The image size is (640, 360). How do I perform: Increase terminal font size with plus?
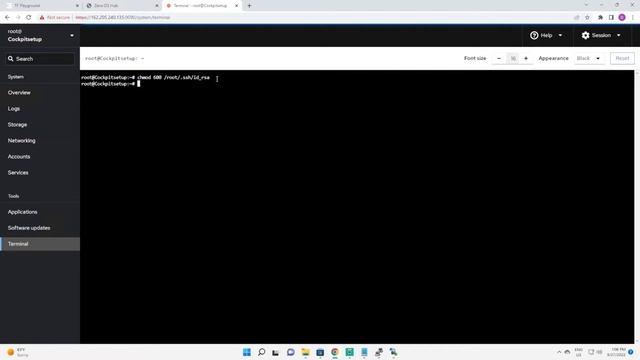pos(526,58)
